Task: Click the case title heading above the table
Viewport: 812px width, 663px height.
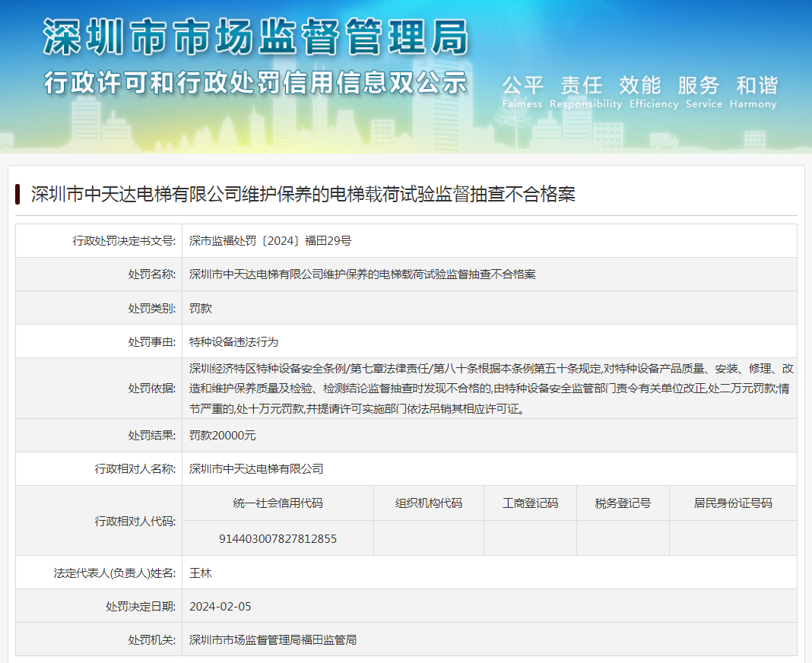Action: point(303,195)
